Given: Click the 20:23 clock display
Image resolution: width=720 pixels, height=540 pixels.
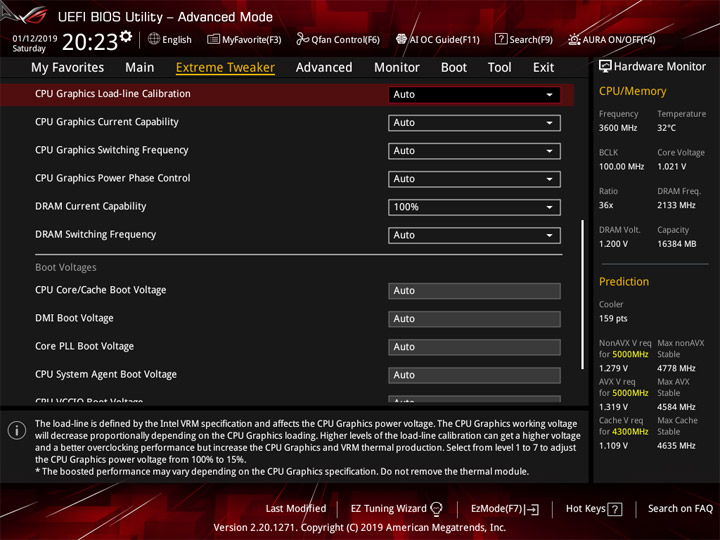Looking at the screenshot, I should coord(90,42).
